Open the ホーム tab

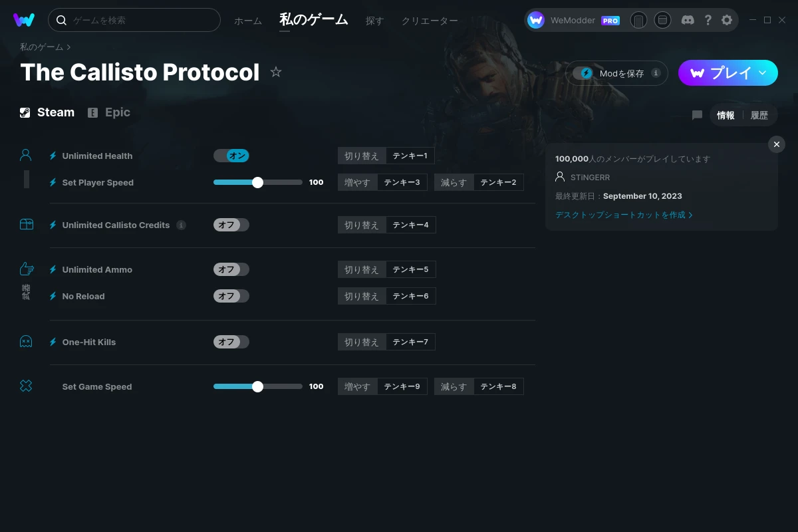point(248,21)
